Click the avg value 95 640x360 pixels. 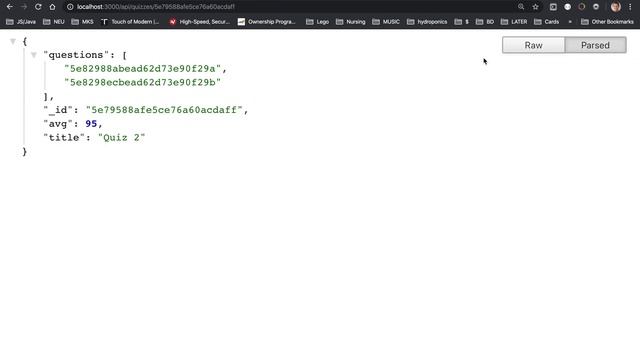91,124
